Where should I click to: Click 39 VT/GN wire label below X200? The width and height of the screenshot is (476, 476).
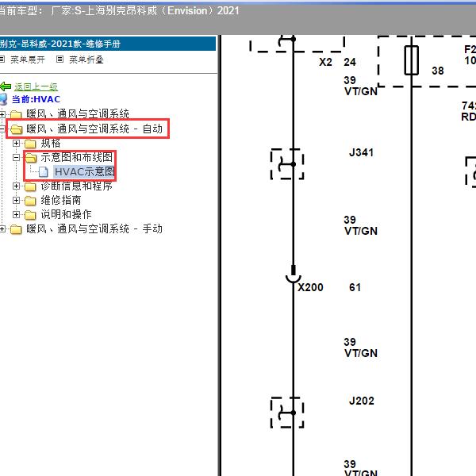pyautogui.click(x=361, y=347)
